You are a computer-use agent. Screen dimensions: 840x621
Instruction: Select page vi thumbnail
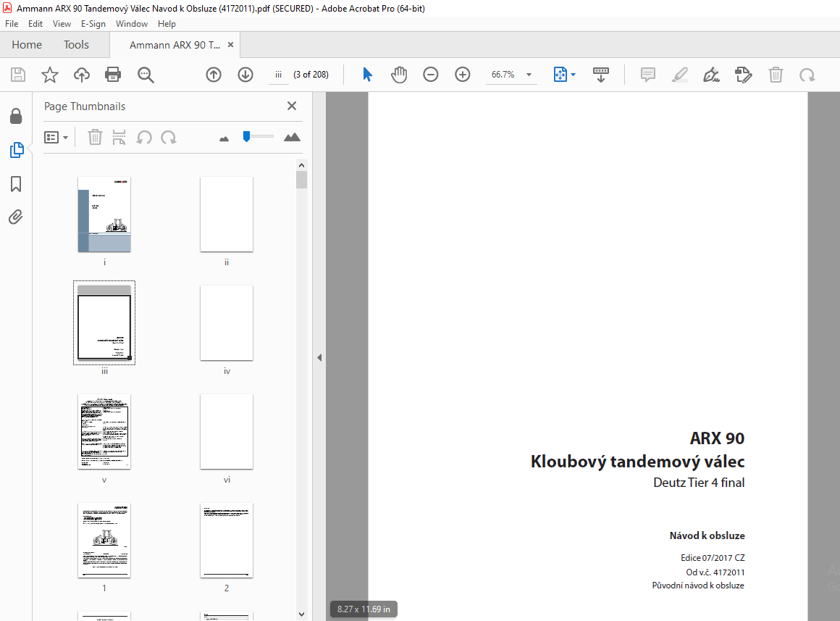(x=227, y=432)
